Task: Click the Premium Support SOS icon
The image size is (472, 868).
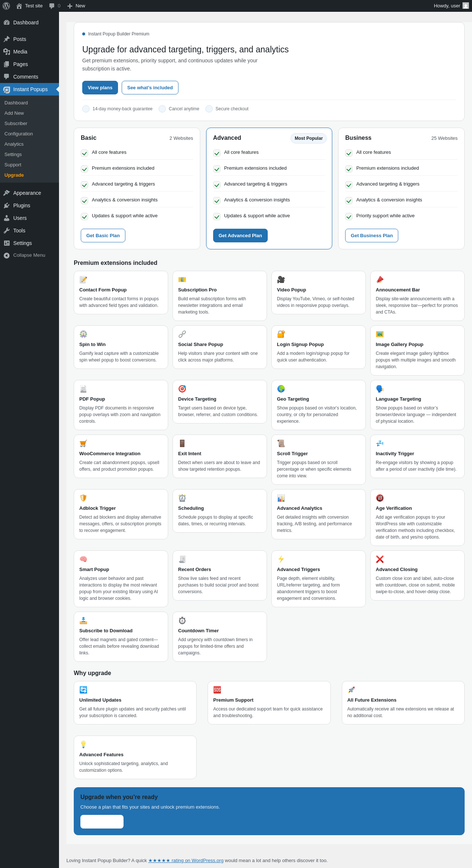Action: coord(217,690)
